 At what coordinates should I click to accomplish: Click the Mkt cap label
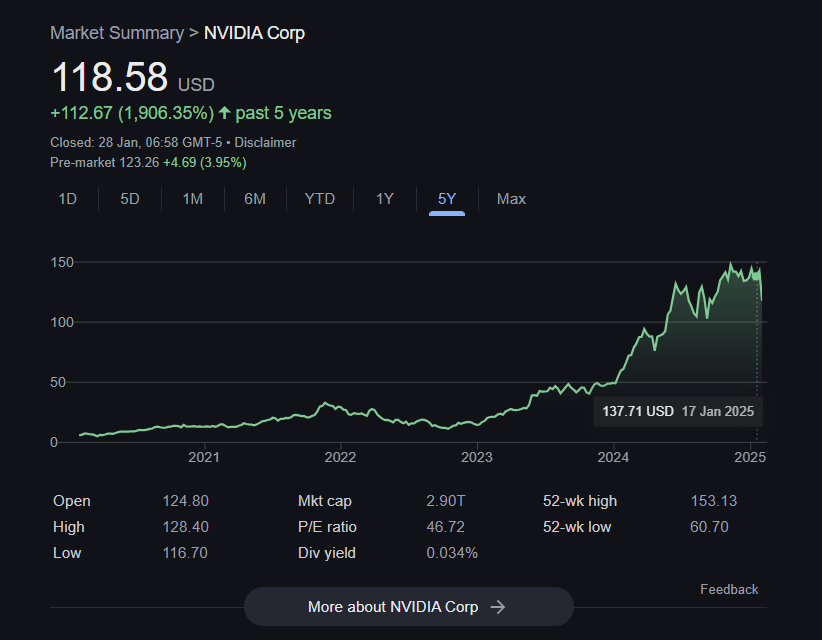click(325, 501)
